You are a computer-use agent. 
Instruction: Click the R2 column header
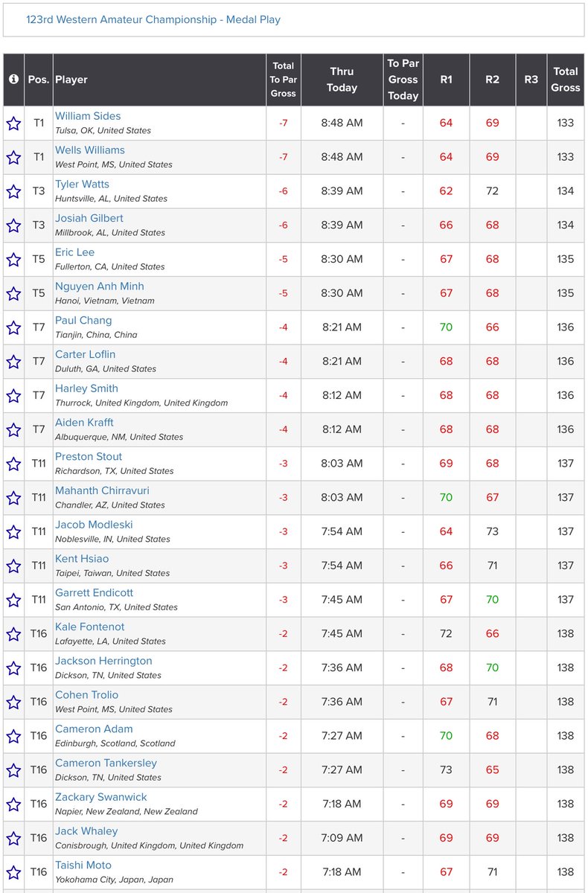point(492,80)
